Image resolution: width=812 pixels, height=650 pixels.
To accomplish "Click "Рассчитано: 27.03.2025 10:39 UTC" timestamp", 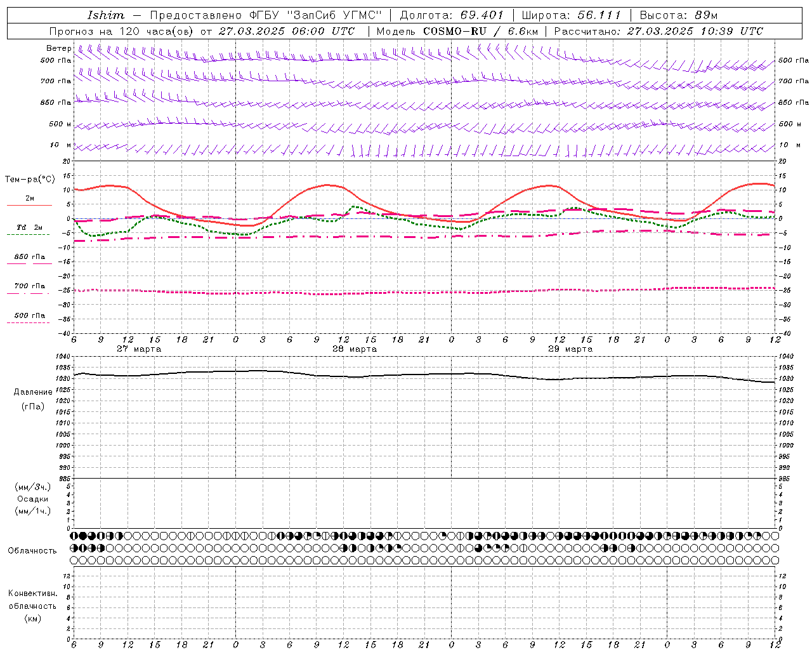I will point(658,31).
